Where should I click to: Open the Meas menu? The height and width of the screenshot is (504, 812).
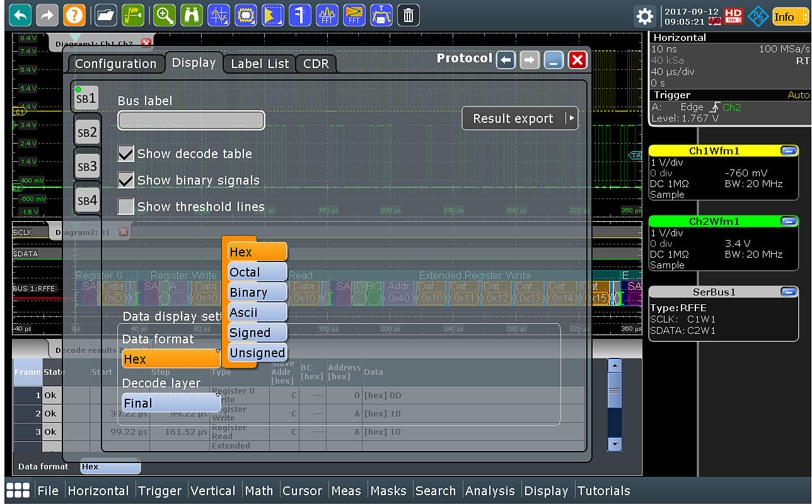click(346, 491)
